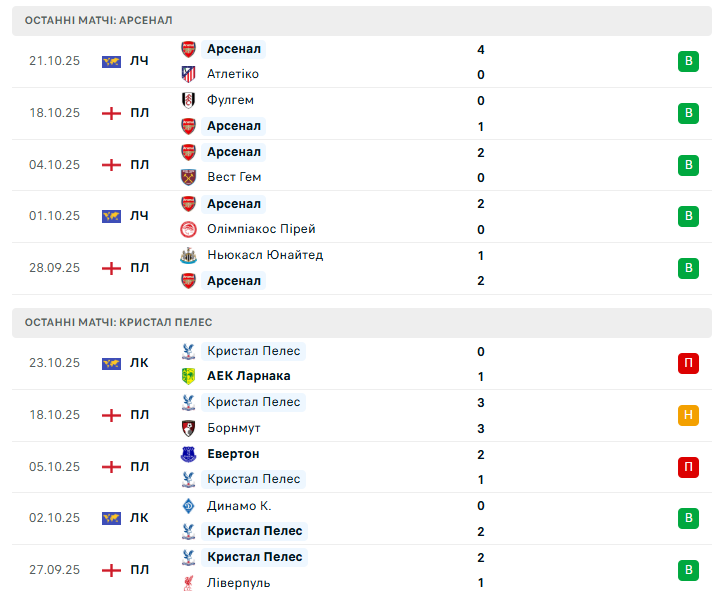Viewport: 720px width, 601px height.
Task: Click the Fulham club crest icon
Action: [x=188, y=100]
